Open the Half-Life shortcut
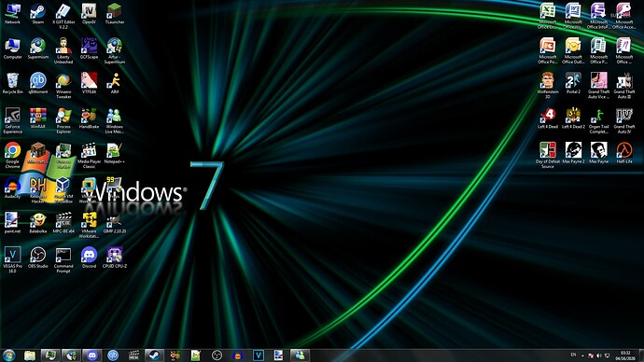This screenshot has width=644, height=362. [x=623, y=153]
